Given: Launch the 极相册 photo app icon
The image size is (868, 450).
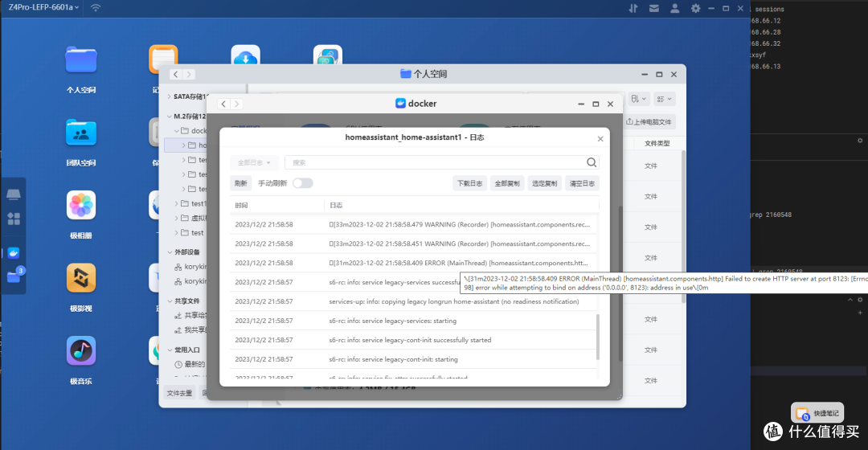Looking at the screenshot, I should pyautogui.click(x=81, y=206).
